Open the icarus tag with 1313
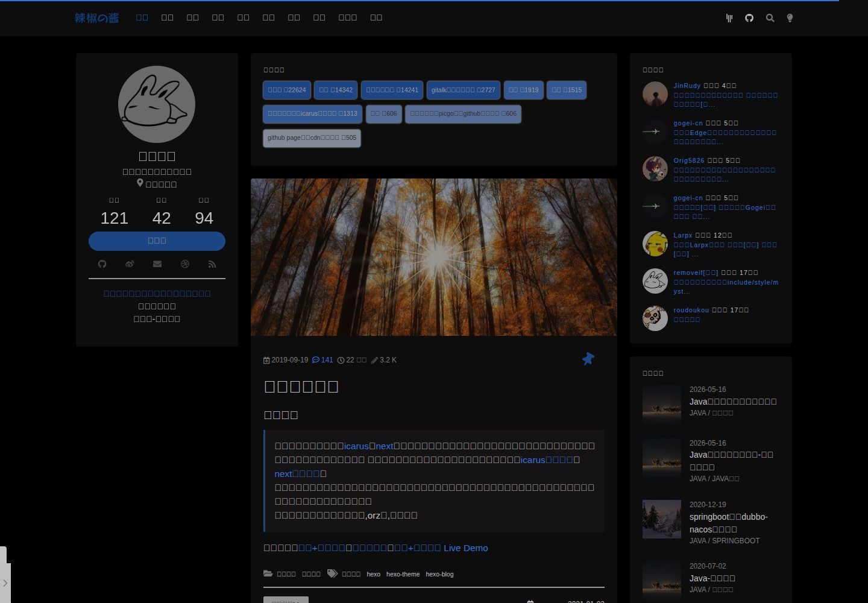 [312, 113]
